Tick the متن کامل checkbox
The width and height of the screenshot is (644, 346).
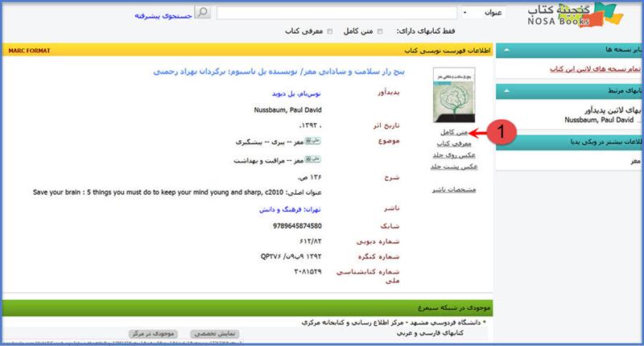click(x=380, y=31)
